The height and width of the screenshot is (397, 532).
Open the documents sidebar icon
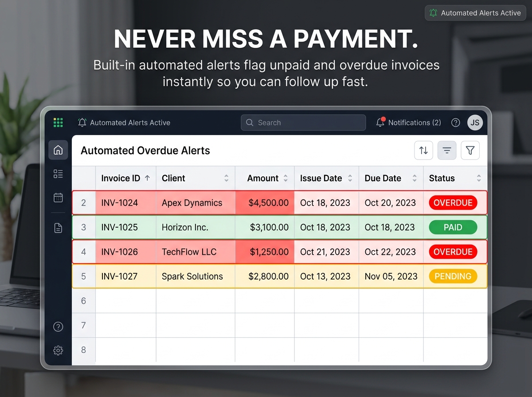(58, 228)
